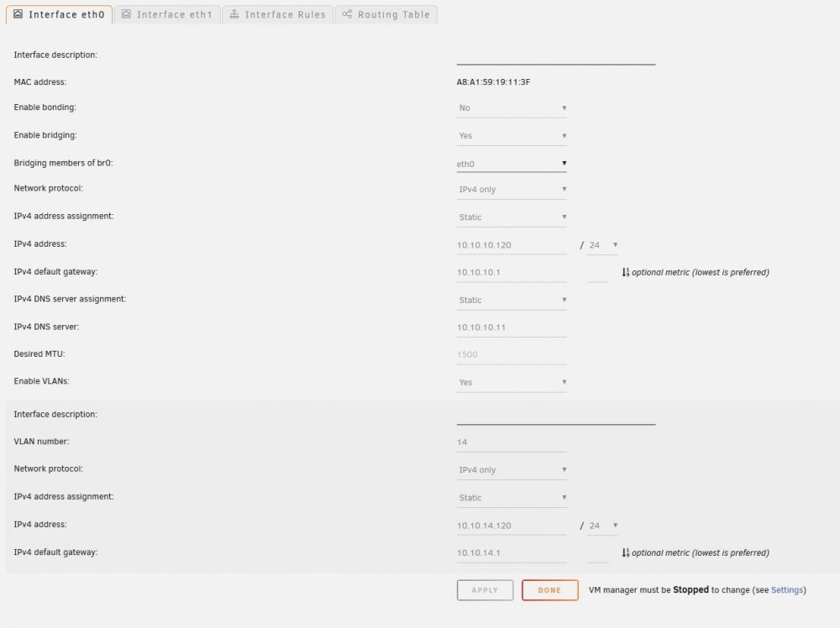The width and height of the screenshot is (840, 628).
Task: Click the 'Desired MTU:' label
Action: point(39,354)
